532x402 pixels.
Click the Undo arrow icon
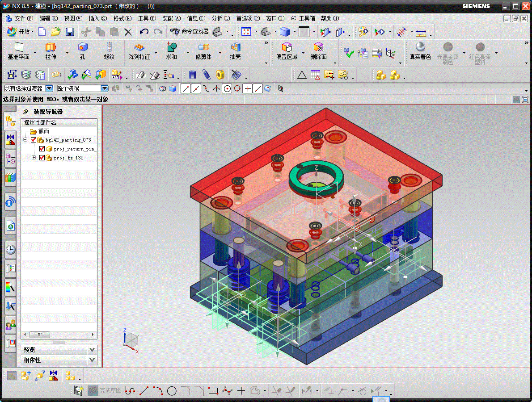pyautogui.click(x=144, y=32)
